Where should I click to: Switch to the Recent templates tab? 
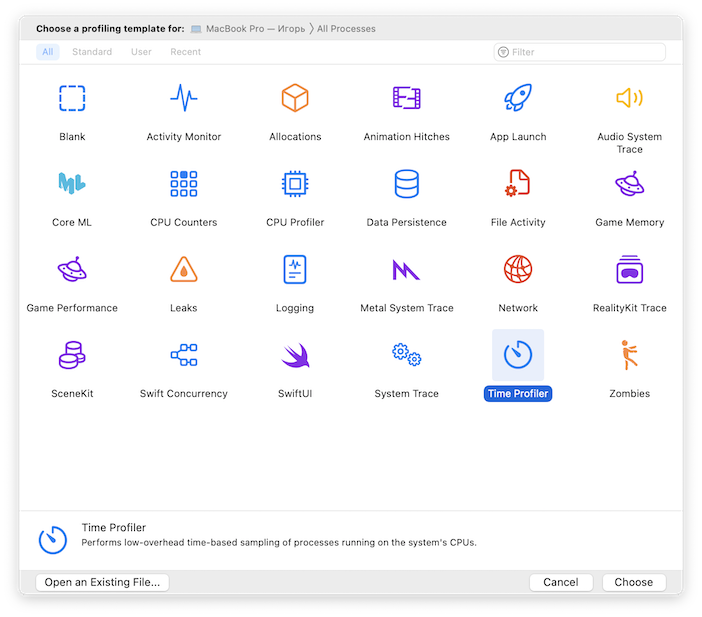185,52
